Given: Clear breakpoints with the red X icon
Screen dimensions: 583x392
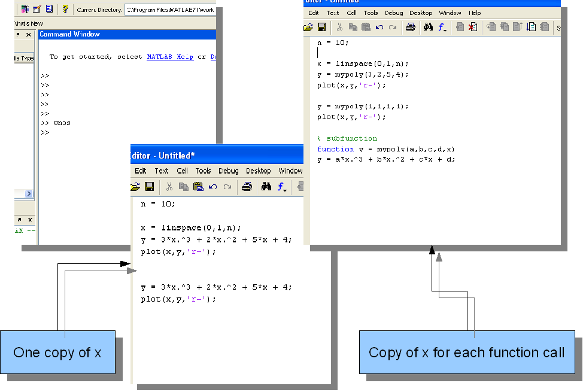Looking at the screenshot, I should pos(473,27).
